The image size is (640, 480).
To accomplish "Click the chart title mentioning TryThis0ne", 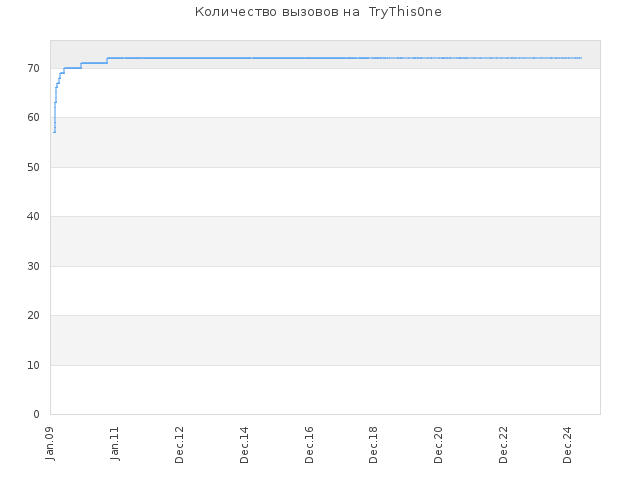I will pyautogui.click(x=318, y=12).
